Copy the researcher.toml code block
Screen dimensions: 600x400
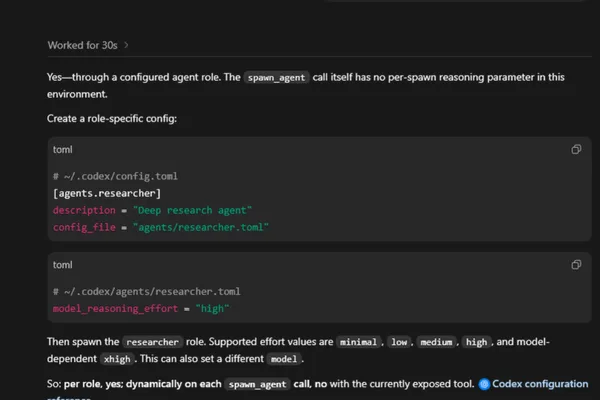576,264
